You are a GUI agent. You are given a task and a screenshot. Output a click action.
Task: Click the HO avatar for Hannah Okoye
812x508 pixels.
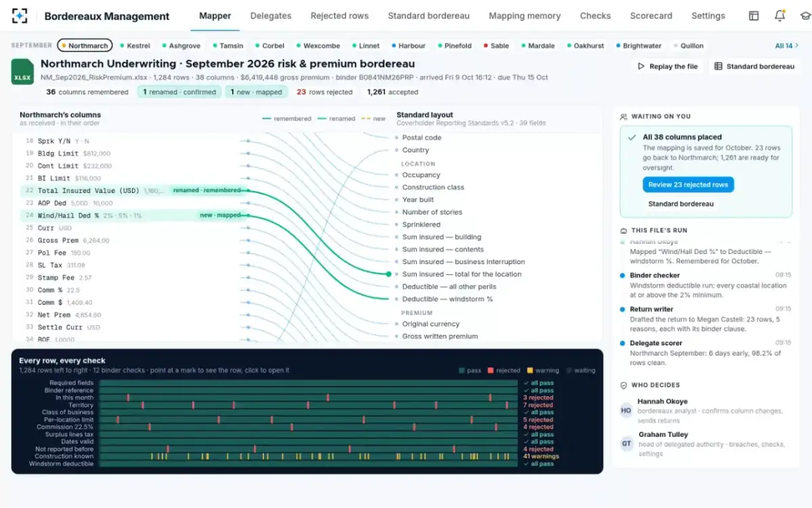point(627,410)
